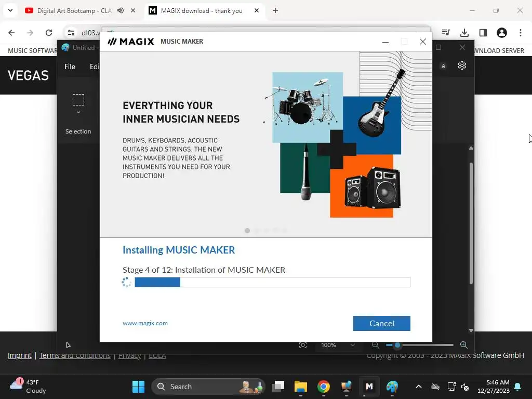Viewport: 532px width, 399px height.
Task: Expand the Selection tool dropdown chevron
Action: [x=78, y=112]
